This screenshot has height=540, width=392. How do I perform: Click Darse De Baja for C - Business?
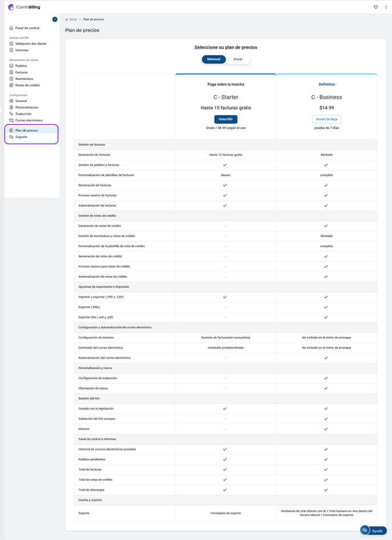pyautogui.click(x=326, y=119)
